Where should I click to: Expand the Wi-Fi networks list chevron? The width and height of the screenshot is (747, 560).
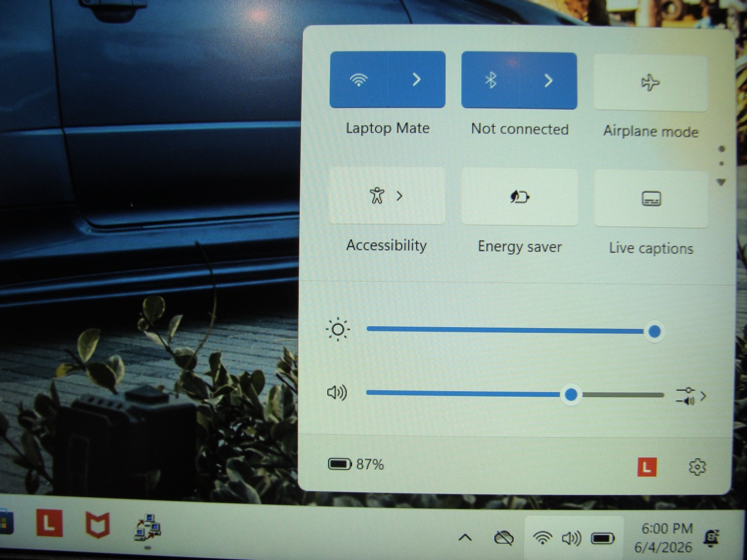[x=416, y=80]
